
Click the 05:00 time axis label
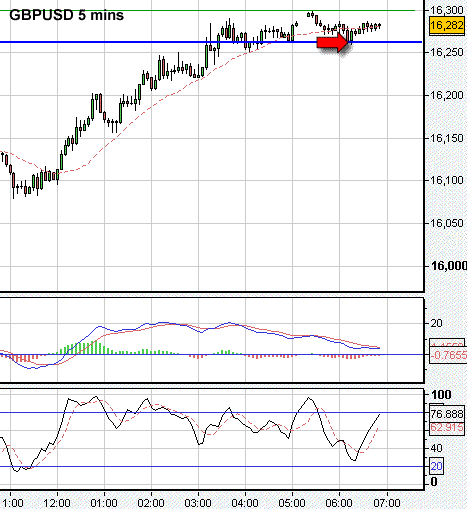coord(292,503)
